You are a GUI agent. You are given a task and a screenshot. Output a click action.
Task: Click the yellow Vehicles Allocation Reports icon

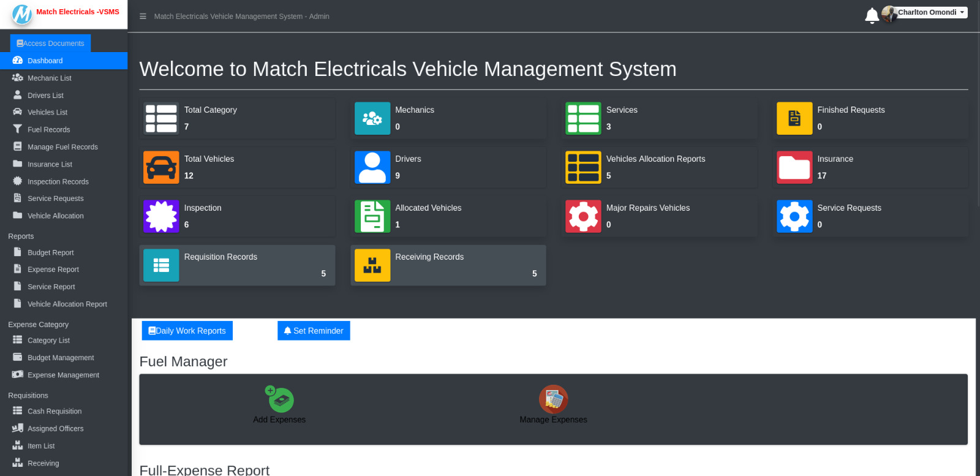[x=583, y=167]
